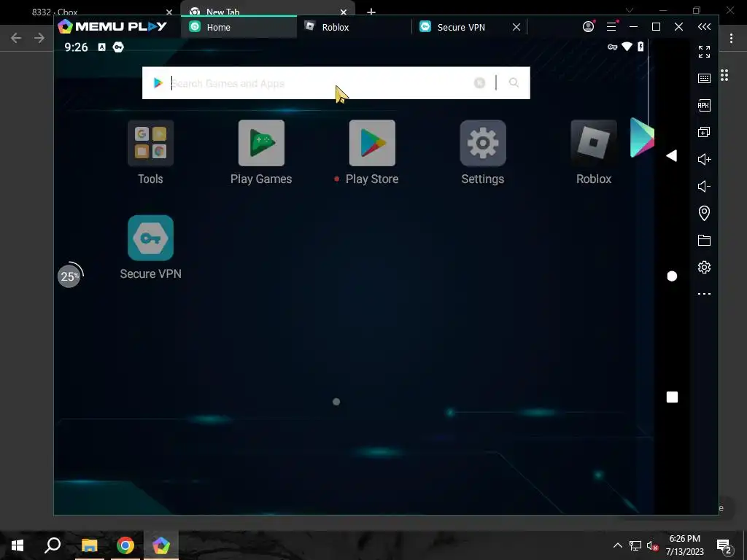Click the magnifier search button in search bar
Screen dimensions: 747x560
(514, 83)
